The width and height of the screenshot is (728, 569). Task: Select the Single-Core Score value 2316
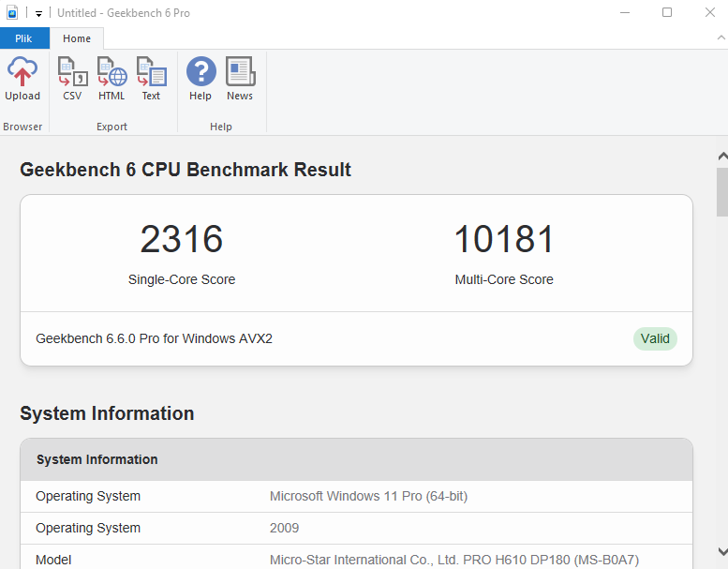tap(182, 240)
